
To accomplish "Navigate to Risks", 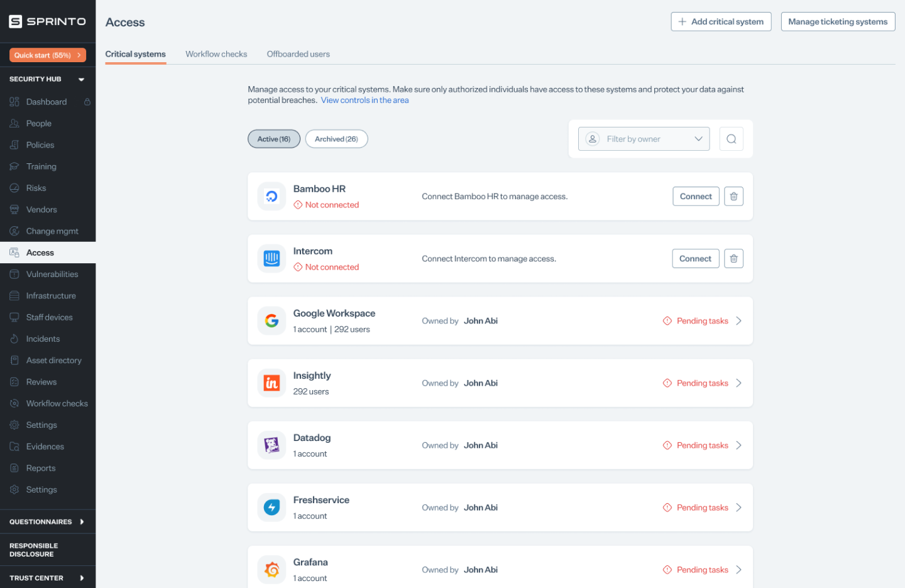I will (36, 188).
